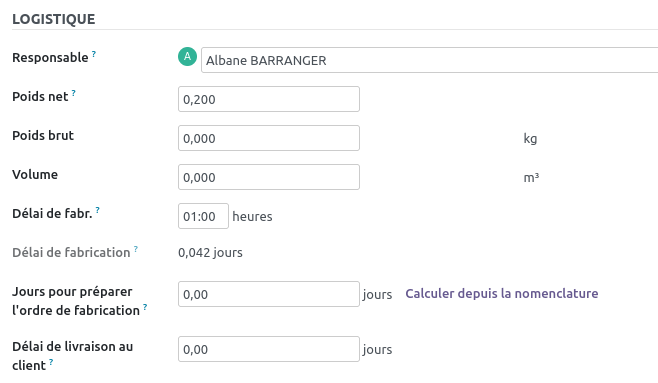Show help icon beside Délai de fabr.
Viewport: 658px width, 383px height.
pyautogui.click(x=97, y=210)
